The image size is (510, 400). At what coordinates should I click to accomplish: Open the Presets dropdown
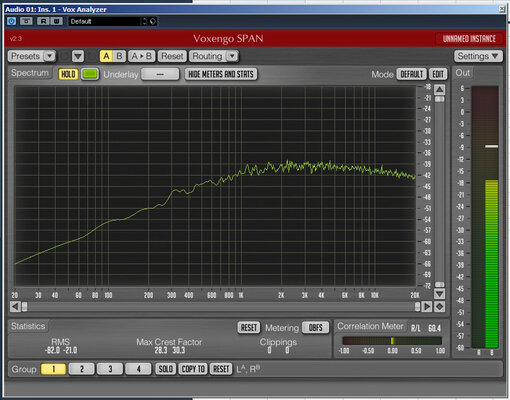click(x=32, y=56)
